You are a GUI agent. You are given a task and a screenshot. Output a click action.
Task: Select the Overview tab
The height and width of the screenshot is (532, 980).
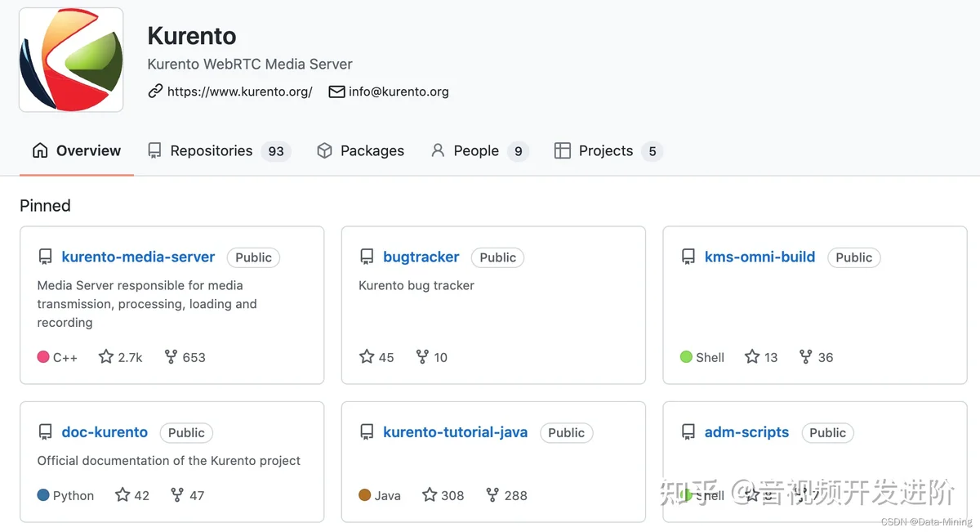[x=77, y=150]
